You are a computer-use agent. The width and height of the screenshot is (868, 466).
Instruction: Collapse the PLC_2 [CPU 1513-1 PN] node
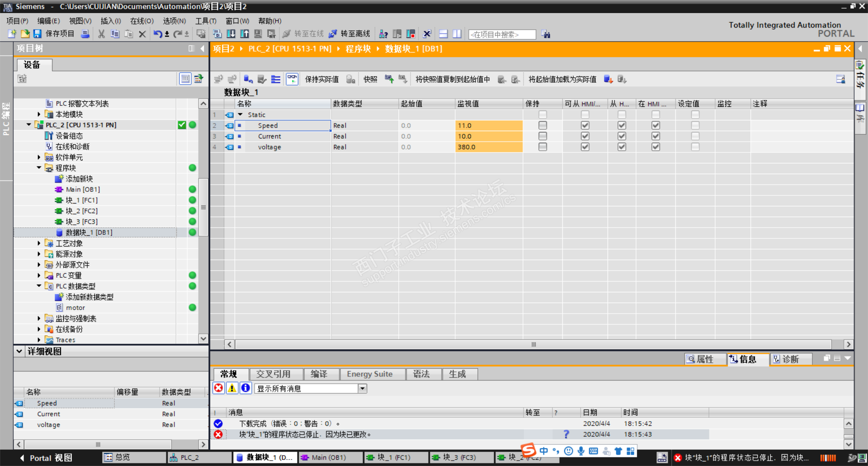pyautogui.click(x=29, y=125)
